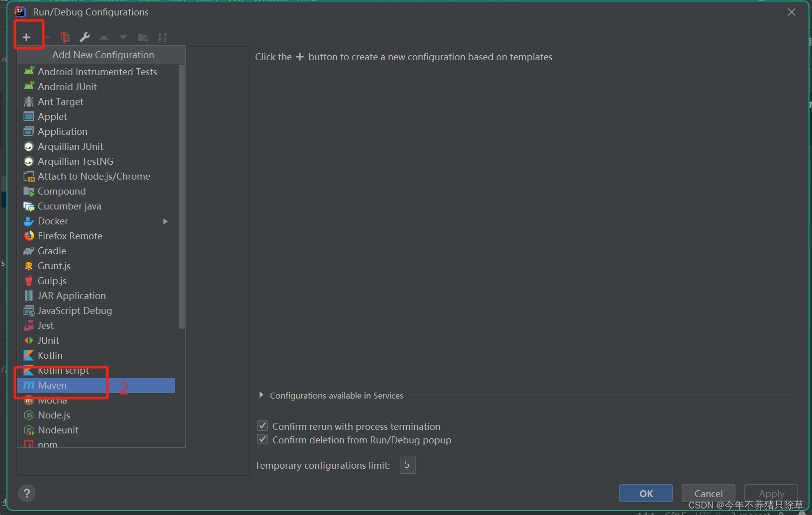
Task: Click the configuration list vertical scrollbar
Action: click(182, 197)
